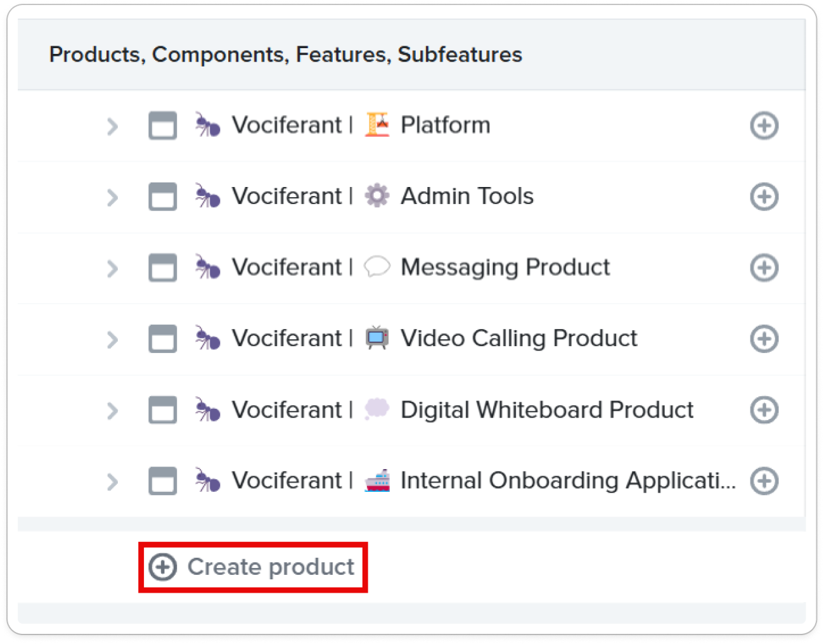Click plus icon for Internal Onboarding Application
This screenshot has width=824, height=644.
coord(764,481)
